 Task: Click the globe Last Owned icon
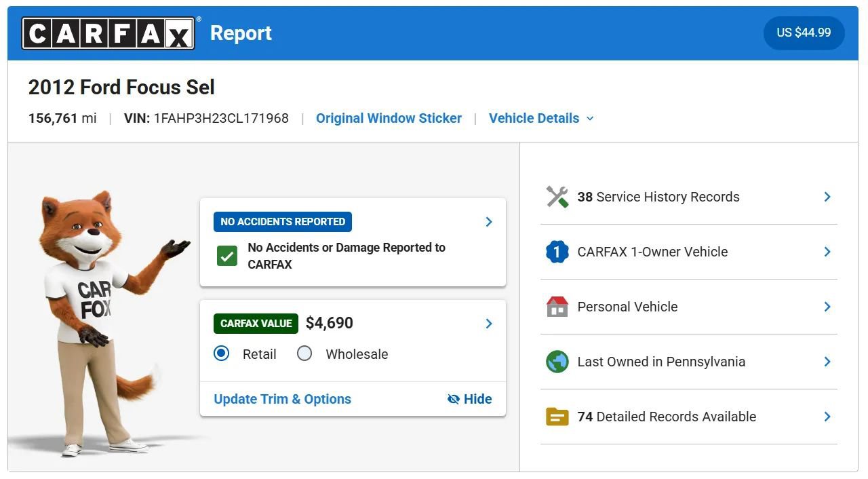[557, 362]
